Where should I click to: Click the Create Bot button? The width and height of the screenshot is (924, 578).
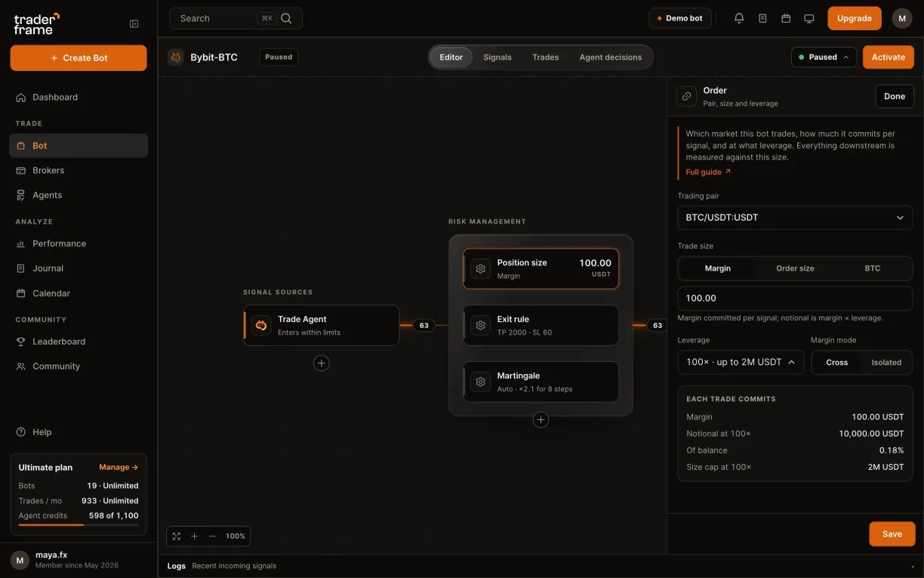(79, 58)
